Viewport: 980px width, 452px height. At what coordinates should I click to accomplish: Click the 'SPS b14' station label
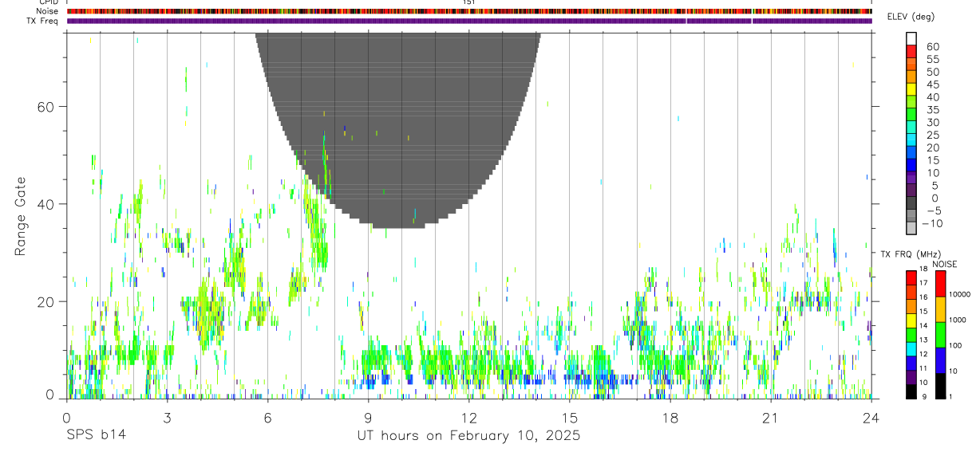click(x=96, y=435)
